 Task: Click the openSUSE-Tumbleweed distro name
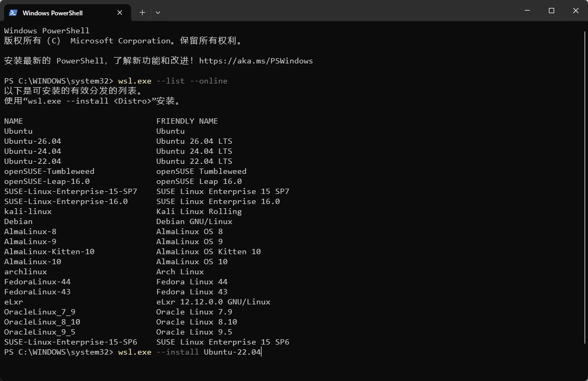(x=49, y=171)
